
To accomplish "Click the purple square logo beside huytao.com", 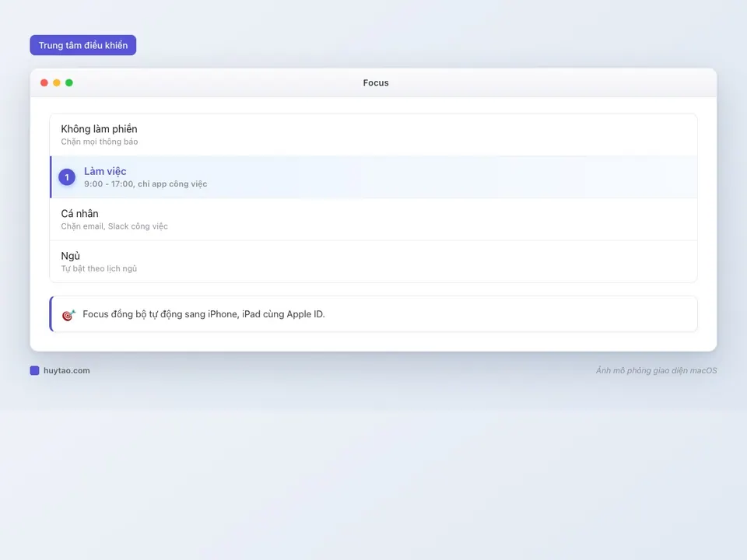I will 34,370.
